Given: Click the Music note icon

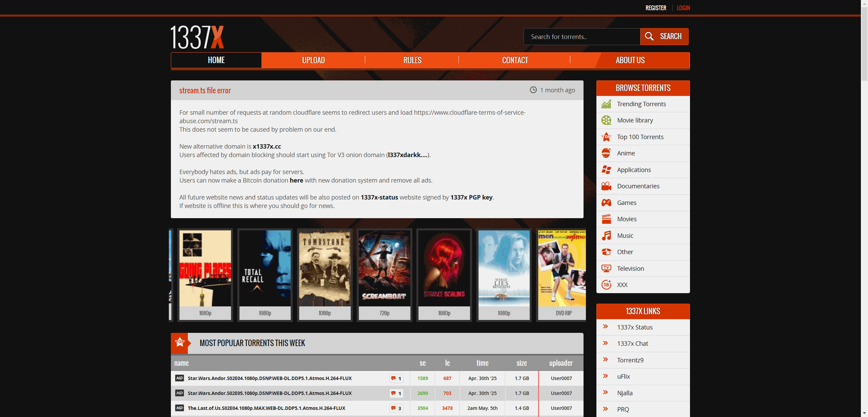Looking at the screenshot, I should point(606,236).
